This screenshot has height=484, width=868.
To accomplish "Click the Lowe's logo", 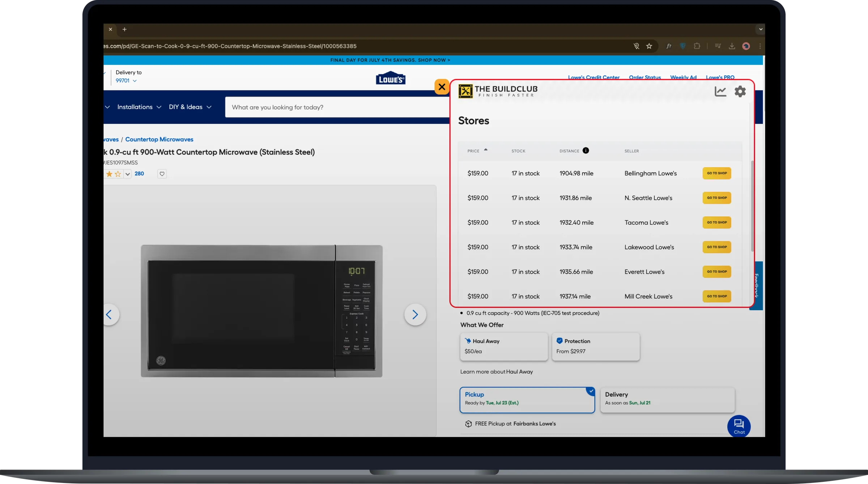I will [x=391, y=77].
